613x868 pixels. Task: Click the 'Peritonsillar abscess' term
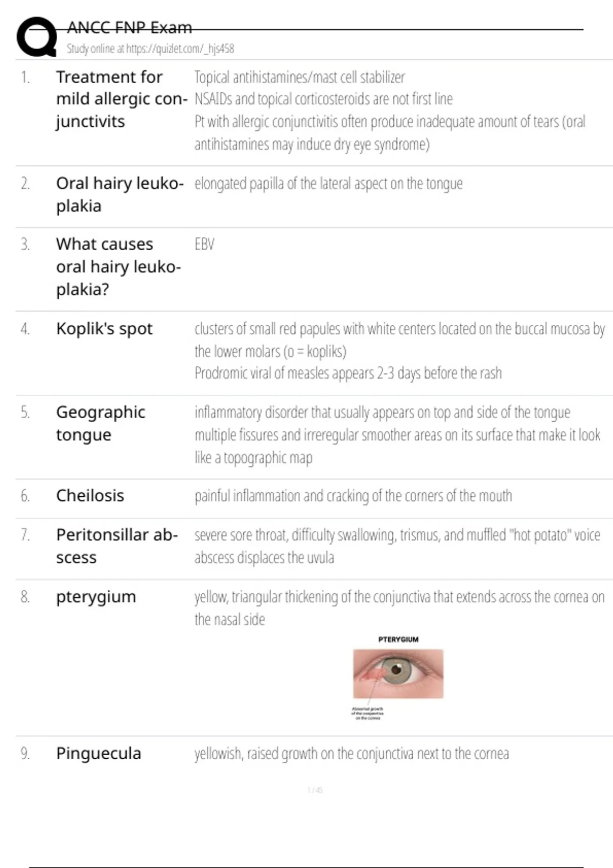pos(116,546)
